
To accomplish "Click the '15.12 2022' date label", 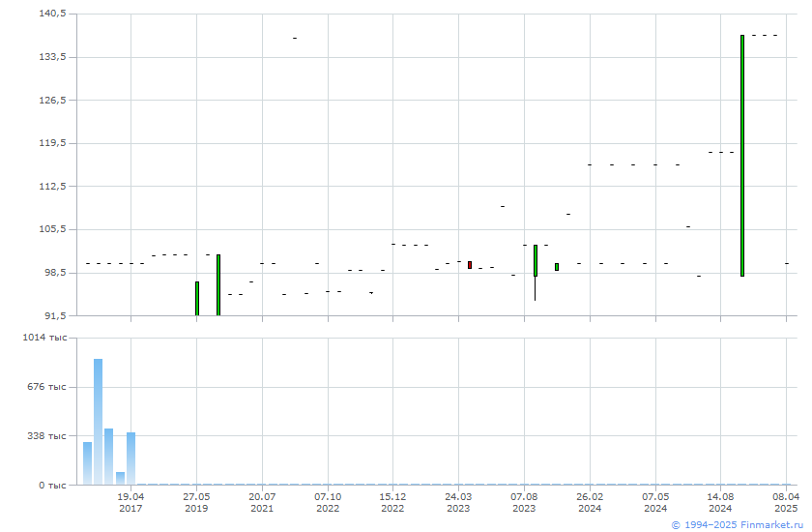I will click(x=392, y=502).
